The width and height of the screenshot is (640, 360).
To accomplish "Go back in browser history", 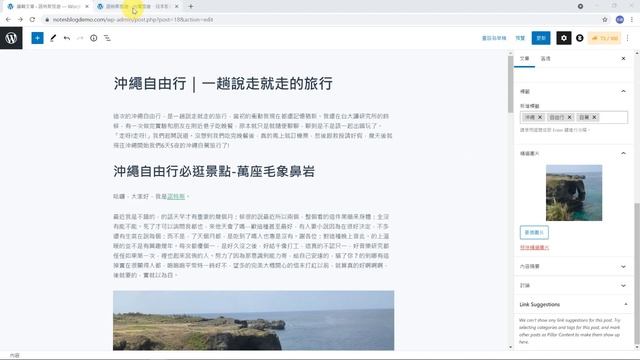I will point(8,19).
